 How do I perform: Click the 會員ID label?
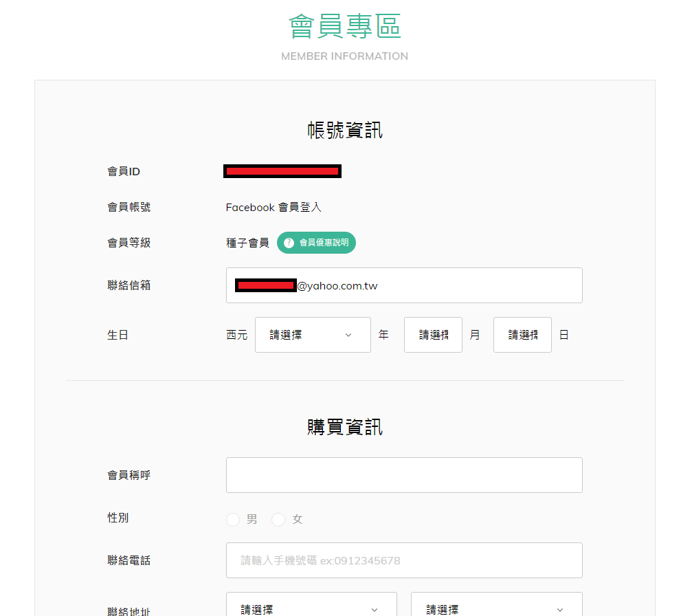point(124,171)
